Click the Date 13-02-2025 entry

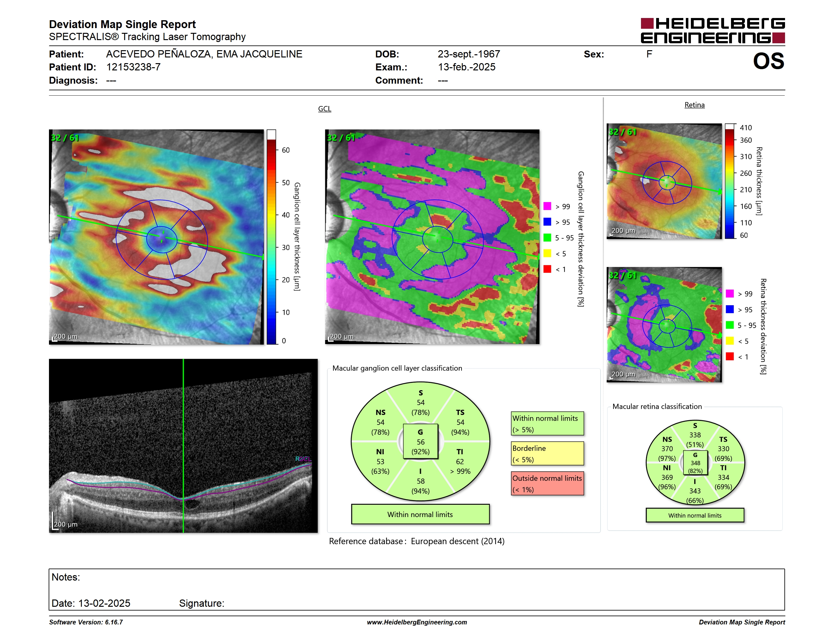click(x=91, y=603)
